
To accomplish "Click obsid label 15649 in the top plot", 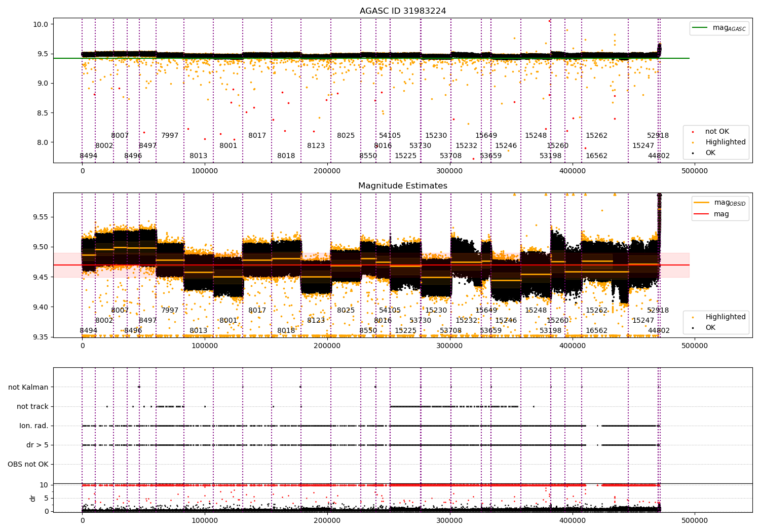I will tap(486, 136).
